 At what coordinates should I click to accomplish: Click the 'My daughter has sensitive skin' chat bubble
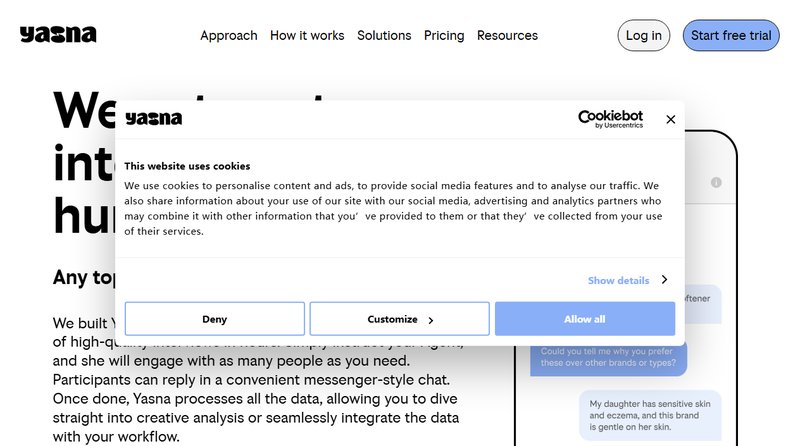pyautogui.click(x=649, y=413)
